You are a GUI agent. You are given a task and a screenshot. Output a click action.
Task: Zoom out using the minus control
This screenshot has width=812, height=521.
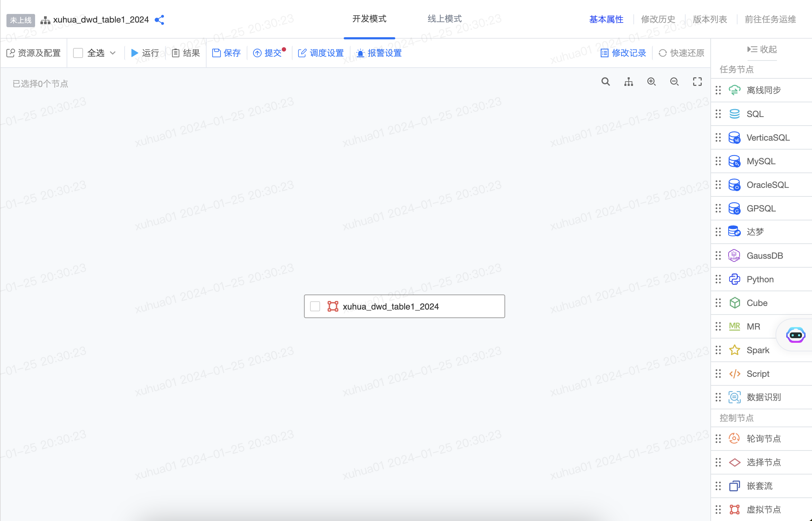[x=674, y=82]
